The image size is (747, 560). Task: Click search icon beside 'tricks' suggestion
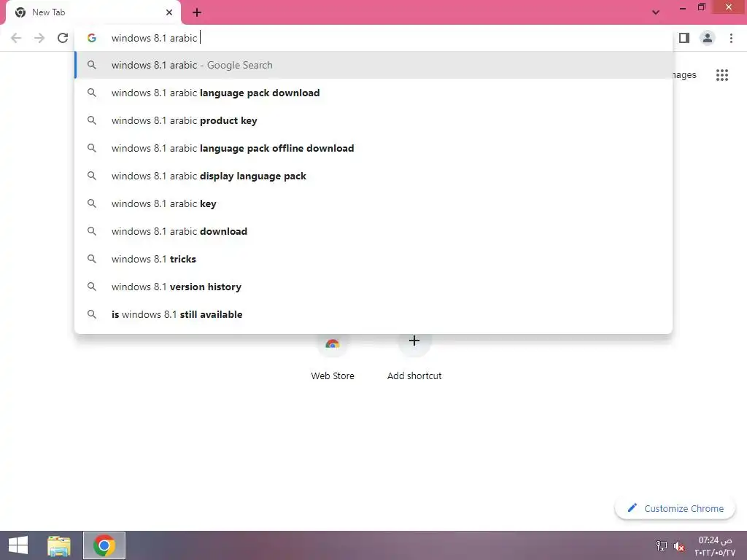coord(91,259)
